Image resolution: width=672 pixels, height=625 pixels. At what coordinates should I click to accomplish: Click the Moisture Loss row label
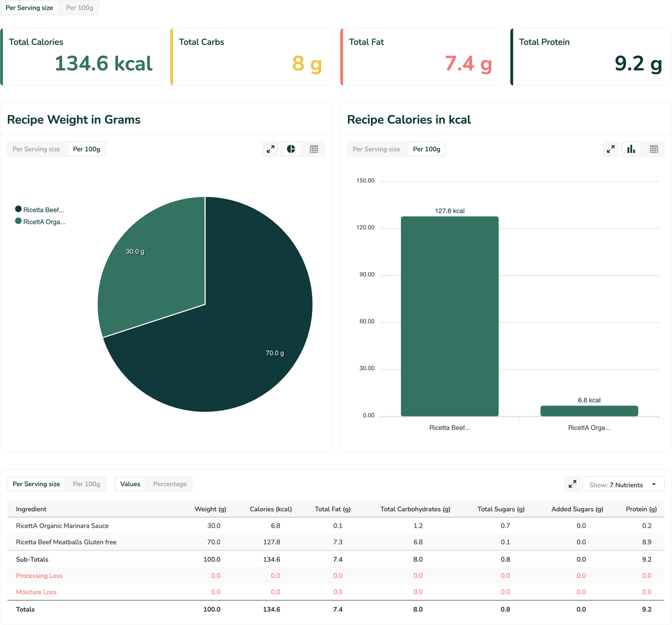pyautogui.click(x=36, y=592)
